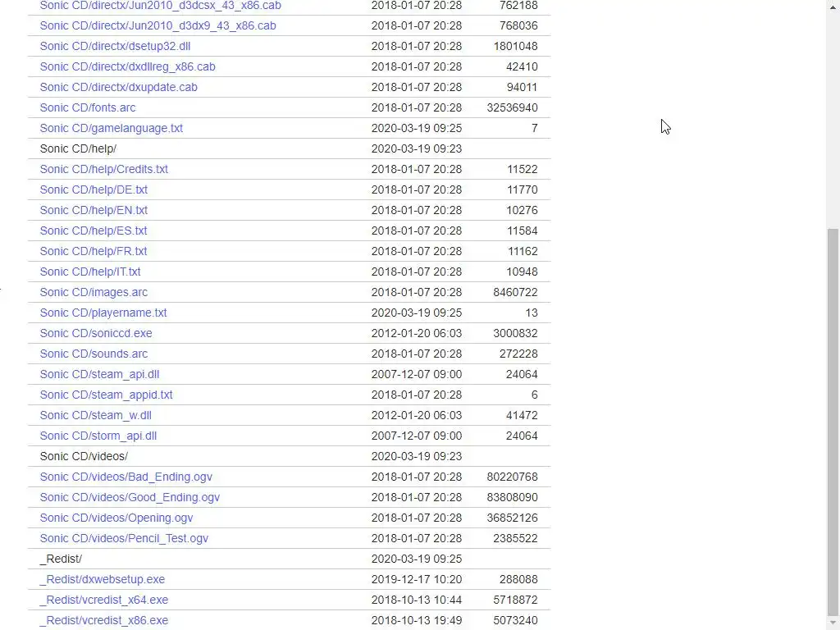Select the Sonic CD/help/ folder row text
840x630 pixels.
pos(78,148)
